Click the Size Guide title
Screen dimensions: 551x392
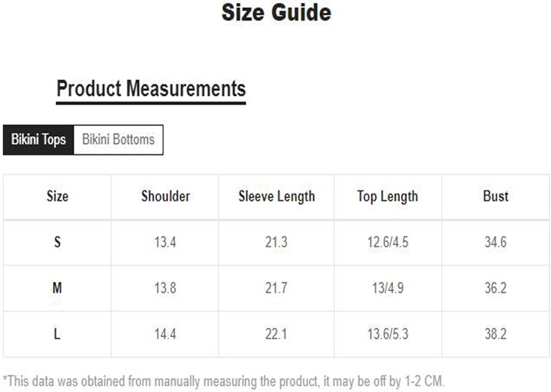click(x=276, y=13)
